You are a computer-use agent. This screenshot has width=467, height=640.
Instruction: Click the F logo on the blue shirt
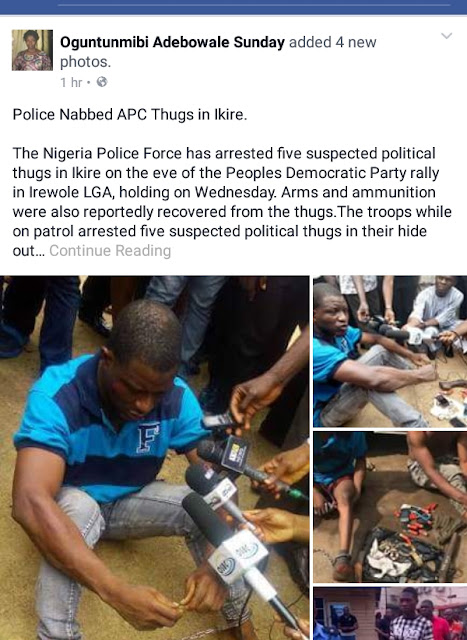148,438
